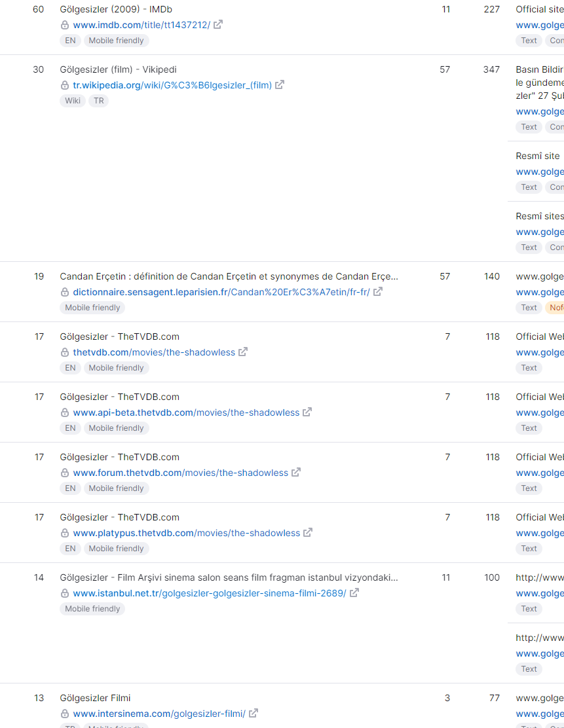Viewport: 564px width, 728px height.
Task: Open external link icon for platypus.thetvdb.com URL
Action: [308, 532]
